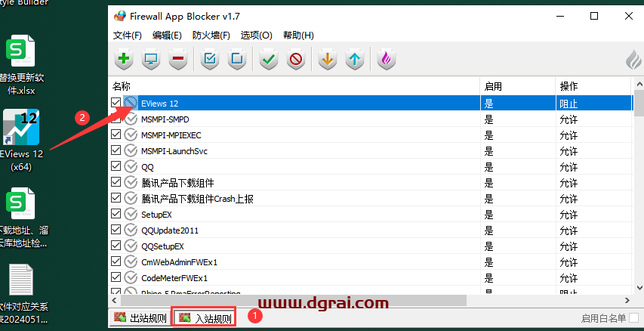Sort list by the 操作 column header
The width and height of the screenshot is (644, 331).
(593, 86)
